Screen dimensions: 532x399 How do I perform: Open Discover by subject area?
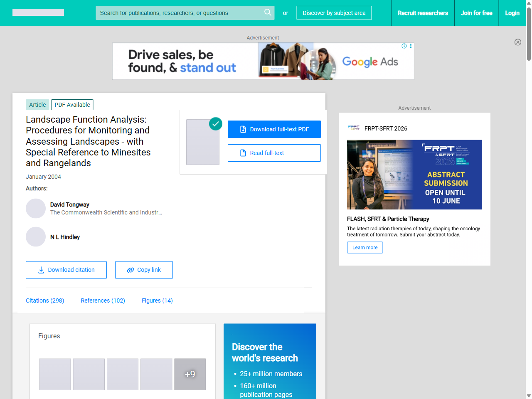(x=334, y=13)
